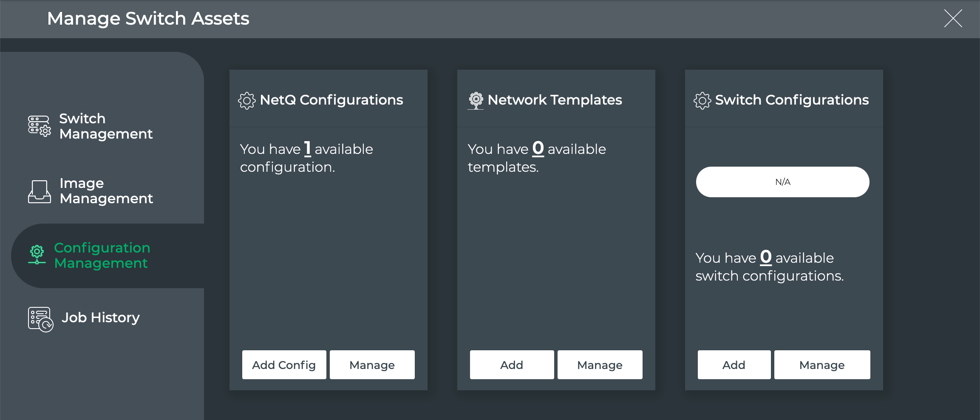
Task: Open the Switch Management tab label
Action: pyautogui.click(x=106, y=126)
